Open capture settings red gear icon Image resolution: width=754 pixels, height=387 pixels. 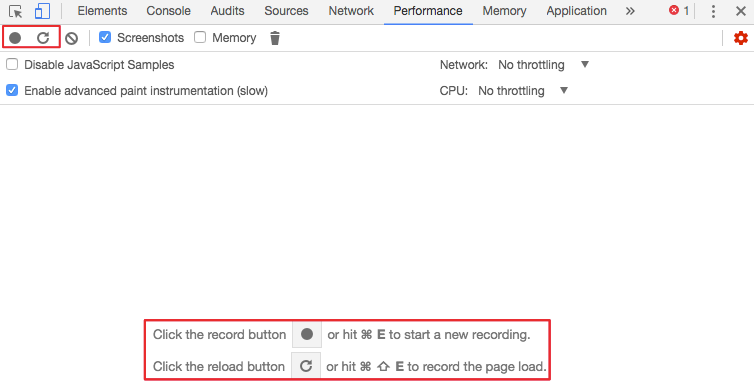pyautogui.click(x=741, y=38)
